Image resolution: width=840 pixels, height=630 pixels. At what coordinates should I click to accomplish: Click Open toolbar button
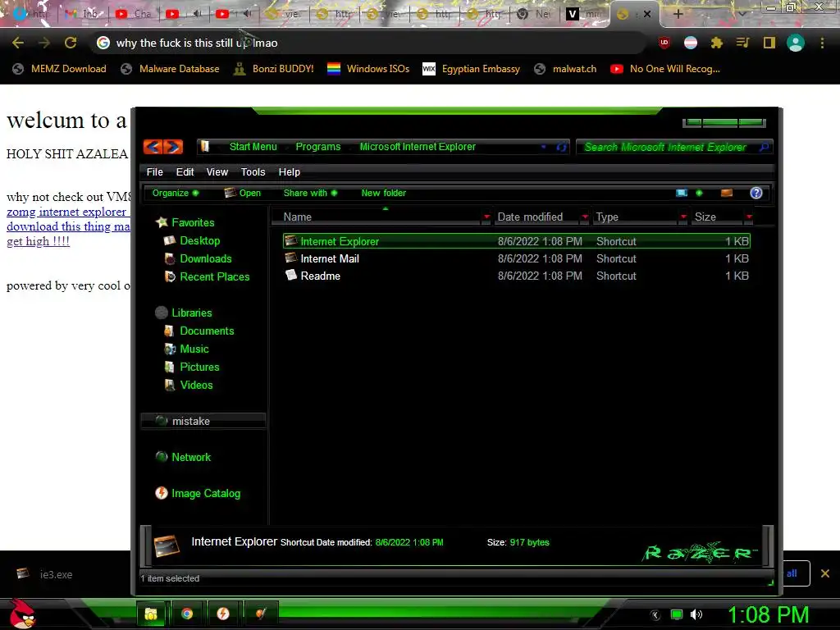tap(243, 193)
